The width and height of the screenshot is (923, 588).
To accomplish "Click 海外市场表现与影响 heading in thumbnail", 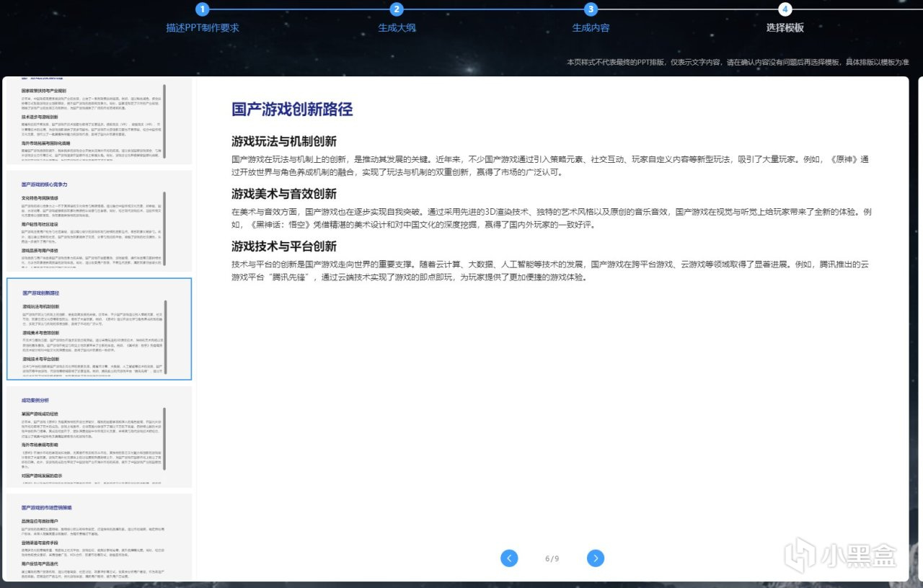I will coord(40,445).
